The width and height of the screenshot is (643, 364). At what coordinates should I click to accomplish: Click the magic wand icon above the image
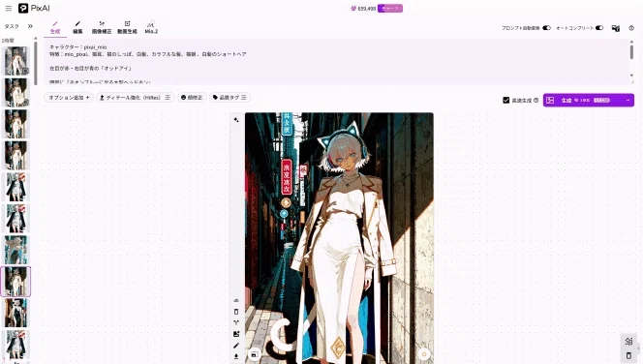coord(236,120)
